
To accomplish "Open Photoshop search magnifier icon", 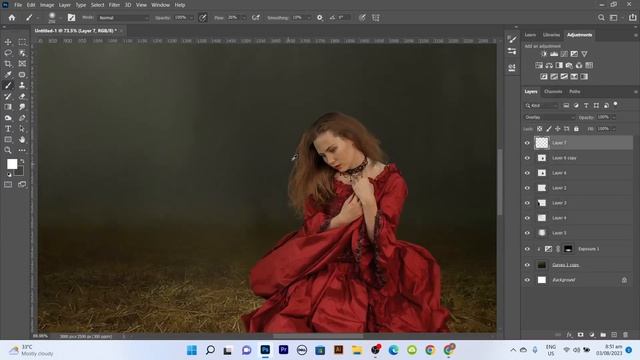I will point(601,18).
